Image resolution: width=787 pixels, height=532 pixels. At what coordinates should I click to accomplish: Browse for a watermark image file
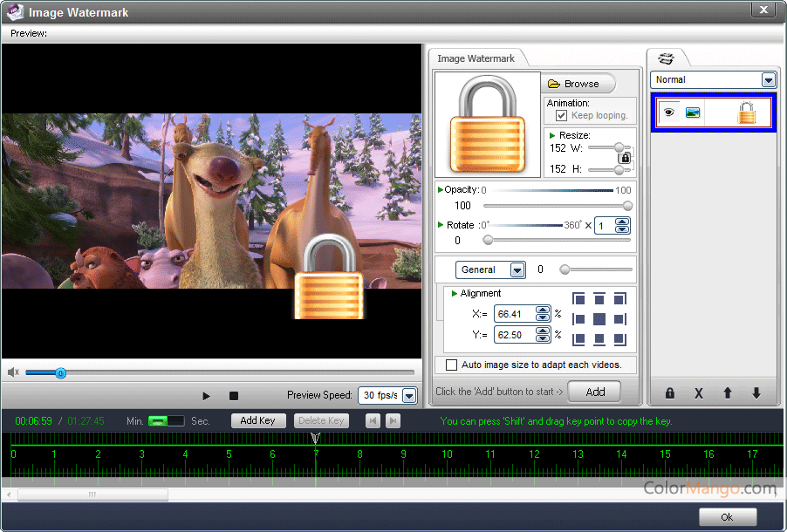click(578, 84)
